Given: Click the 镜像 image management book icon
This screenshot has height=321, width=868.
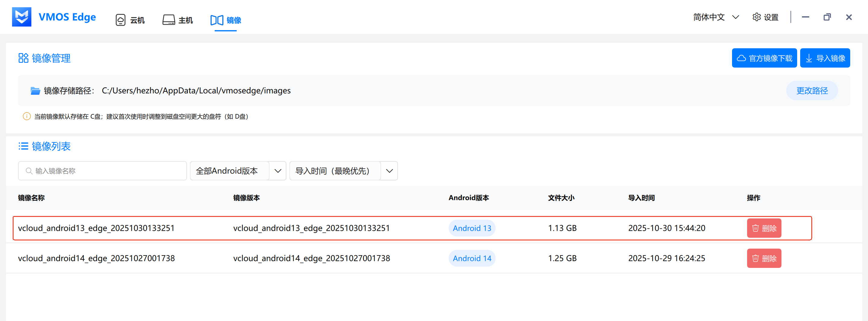Looking at the screenshot, I should click(x=217, y=20).
